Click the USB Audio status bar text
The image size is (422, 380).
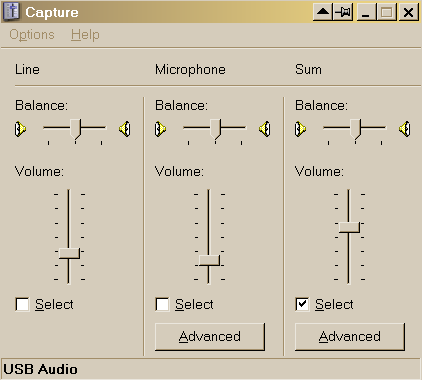coord(41,369)
